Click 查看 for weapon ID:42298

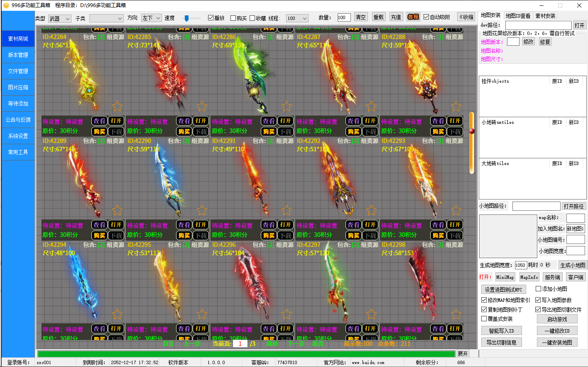pos(438,329)
